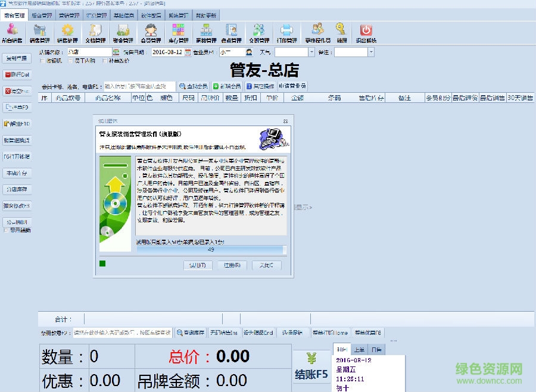Click the 商品名称 column header
This screenshot has height=392, width=536.
[x=108, y=98]
